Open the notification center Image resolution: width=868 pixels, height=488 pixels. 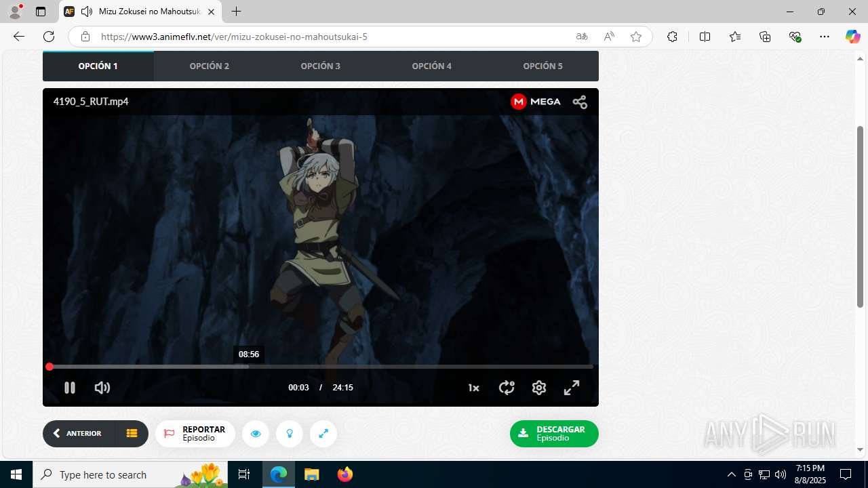pyautogui.click(x=846, y=474)
